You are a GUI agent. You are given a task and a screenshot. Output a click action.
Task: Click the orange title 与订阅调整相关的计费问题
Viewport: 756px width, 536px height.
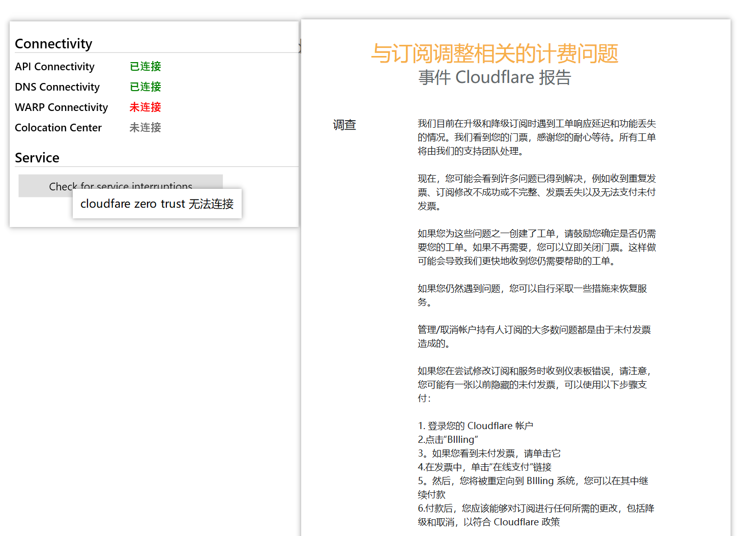point(495,53)
